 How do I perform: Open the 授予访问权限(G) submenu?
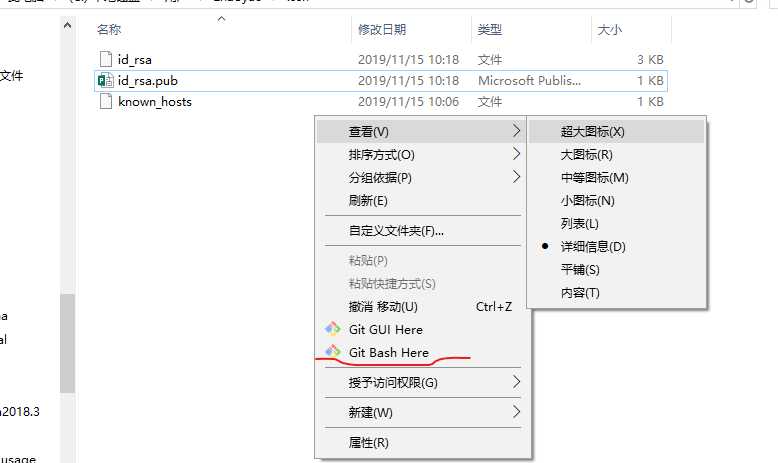click(421, 382)
